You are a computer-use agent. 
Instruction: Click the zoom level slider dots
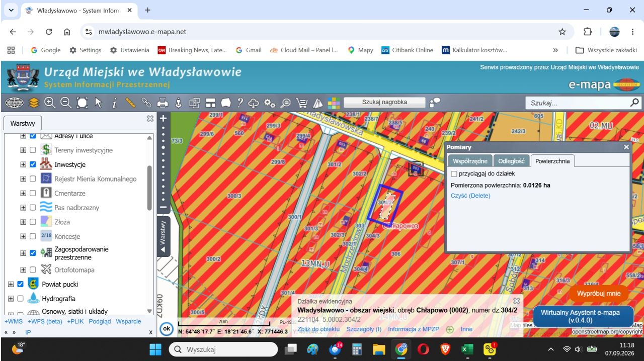[163, 163]
